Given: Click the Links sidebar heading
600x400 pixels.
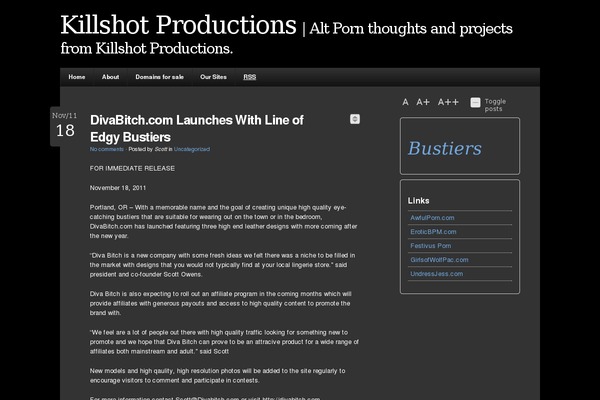Looking at the screenshot, I should (x=418, y=201).
